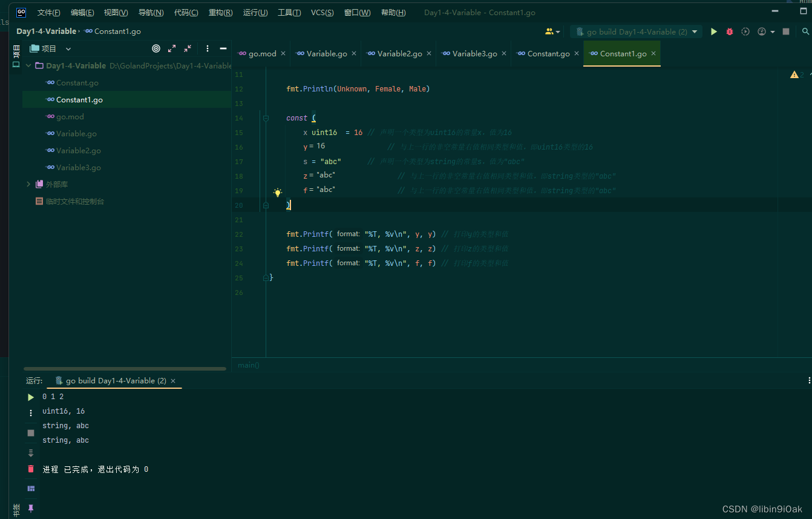Click the intention lightbulb on line 19
The image size is (812, 519).
tap(278, 193)
